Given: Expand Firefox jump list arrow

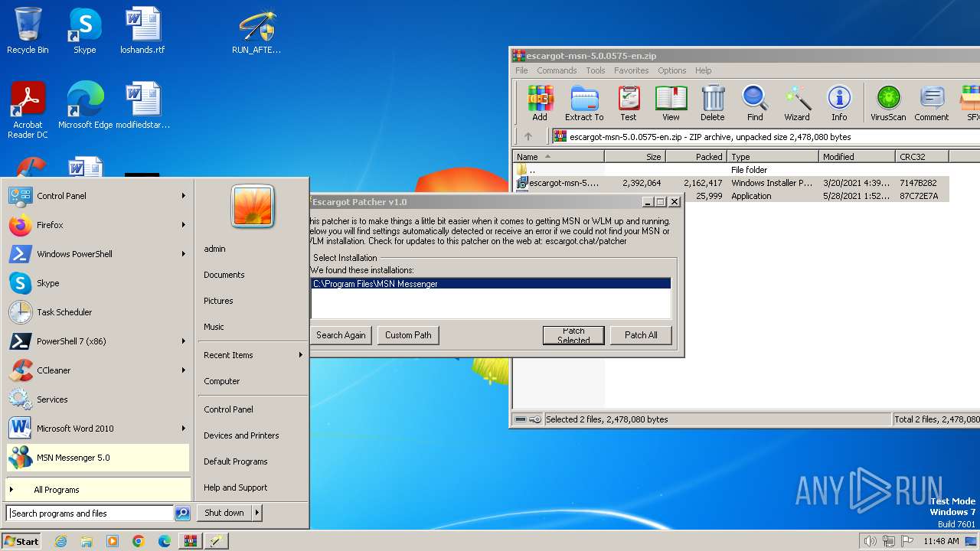Looking at the screenshot, I should 184,225.
